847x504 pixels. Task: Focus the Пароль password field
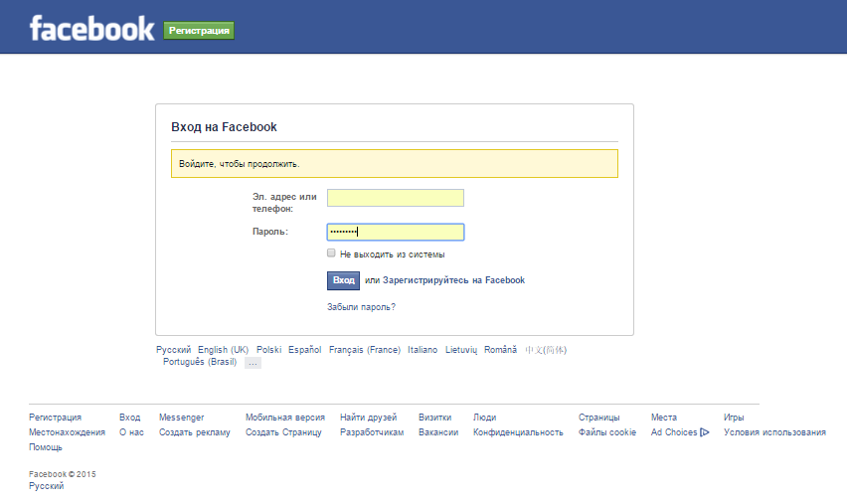[396, 233]
